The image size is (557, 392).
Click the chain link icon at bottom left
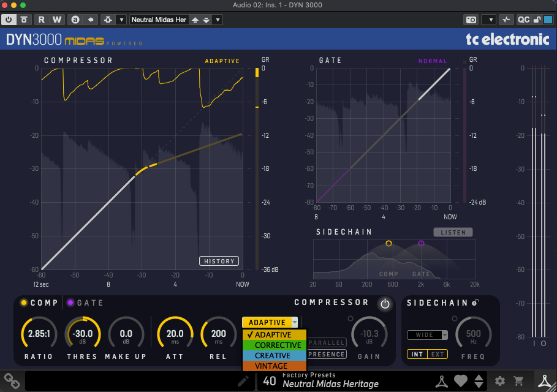tap(12, 381)
